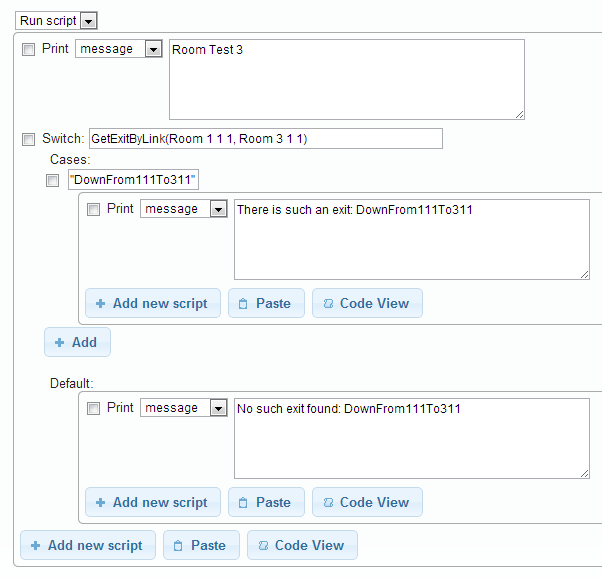Open the message dropdown beside Room Test 3
The width and height of the screenshot is (602, 578).
click(x=153, y=49)
